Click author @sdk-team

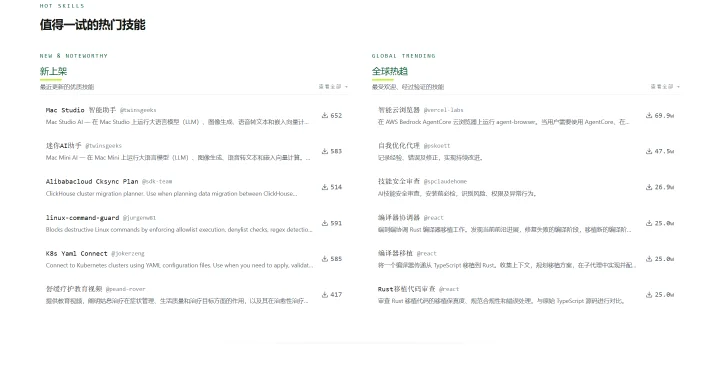(157, 181)
